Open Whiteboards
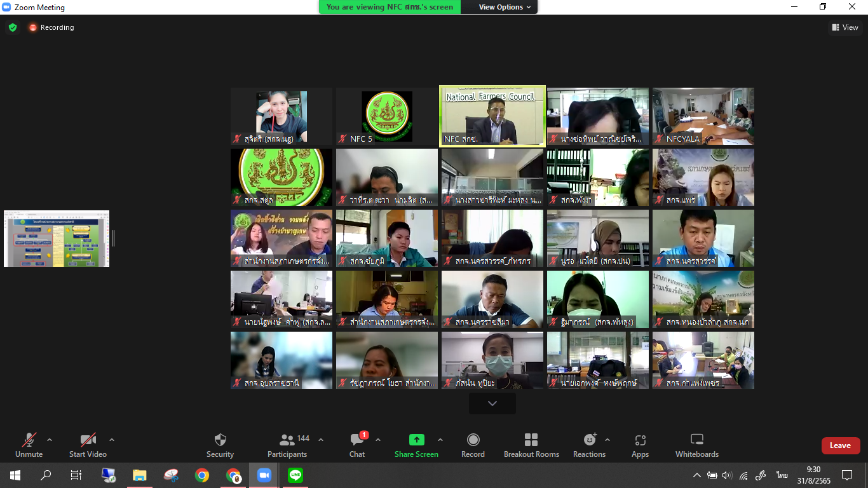The width and height of the screenshot is (868, 488). tap(696, 440)
